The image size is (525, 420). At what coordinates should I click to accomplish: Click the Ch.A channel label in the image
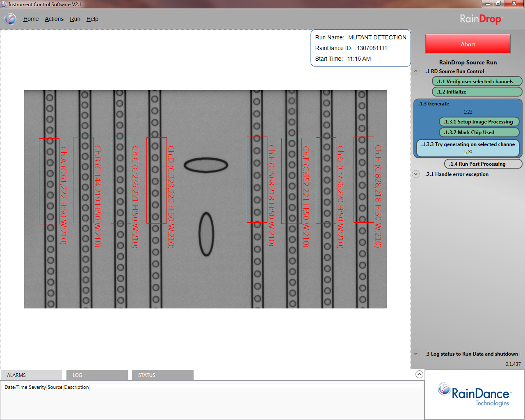tap(63, 195)
